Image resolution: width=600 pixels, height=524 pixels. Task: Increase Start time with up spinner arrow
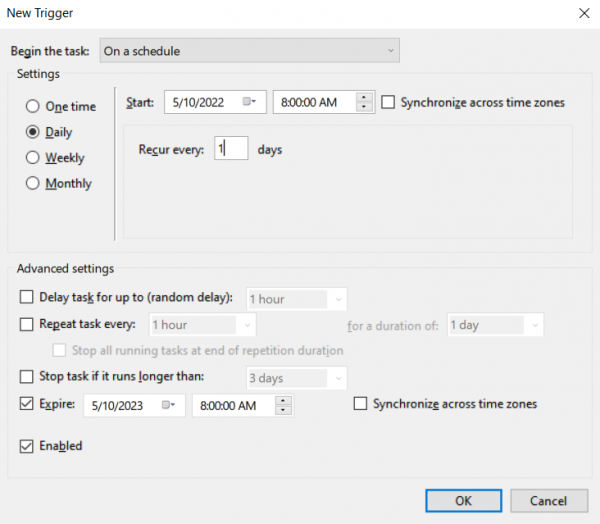364,97
